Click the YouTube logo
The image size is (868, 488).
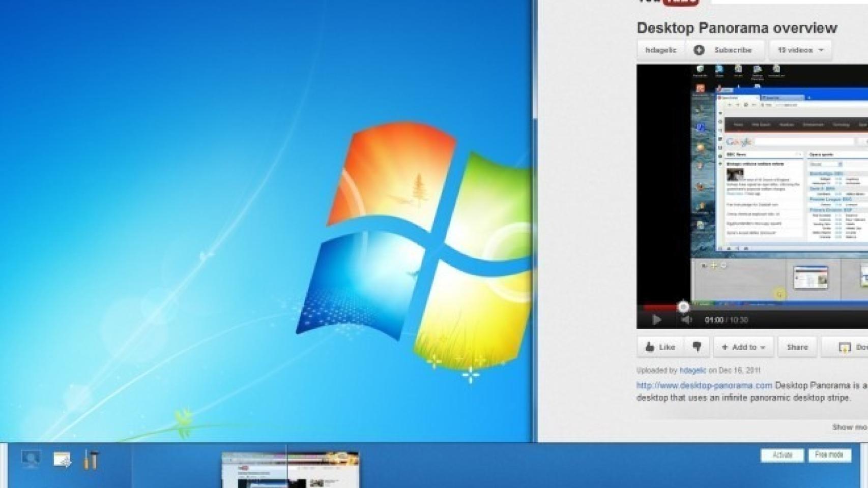[669, 2]
